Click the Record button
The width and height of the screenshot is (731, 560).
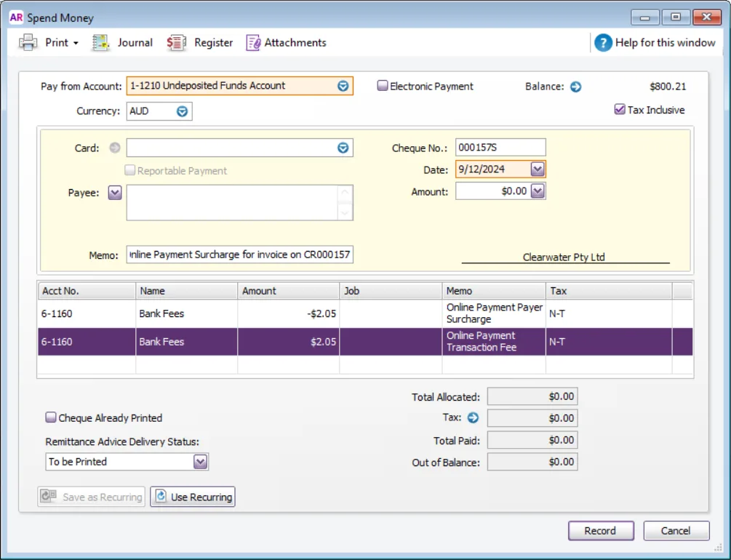click(x=601, y=531)
